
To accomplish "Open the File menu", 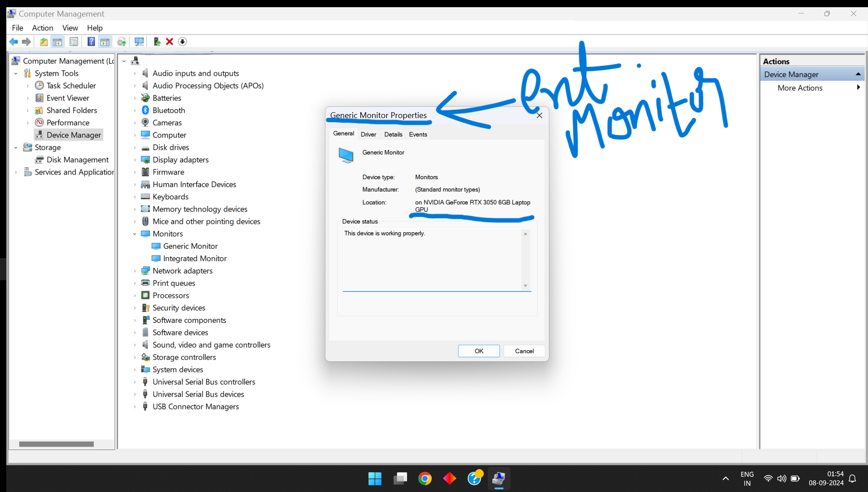I will point(18,28).
